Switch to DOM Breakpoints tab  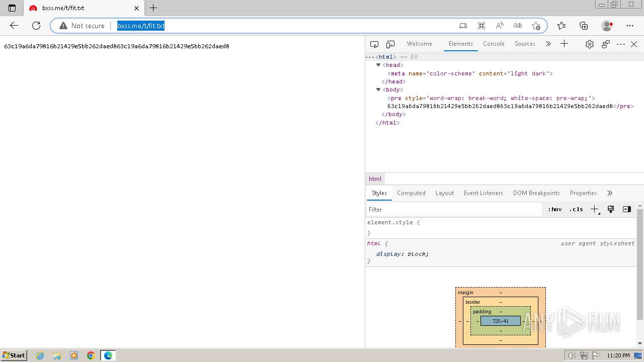(536, 193)
